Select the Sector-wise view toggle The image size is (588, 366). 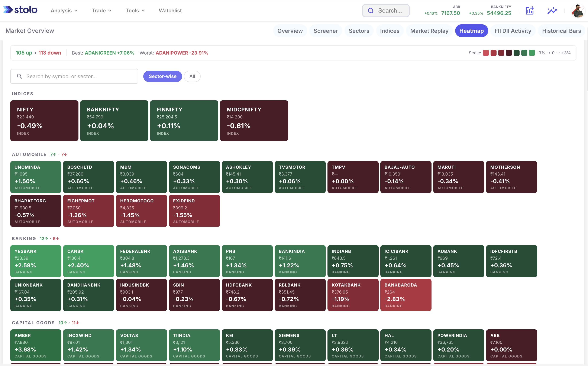tap(162, 76)
